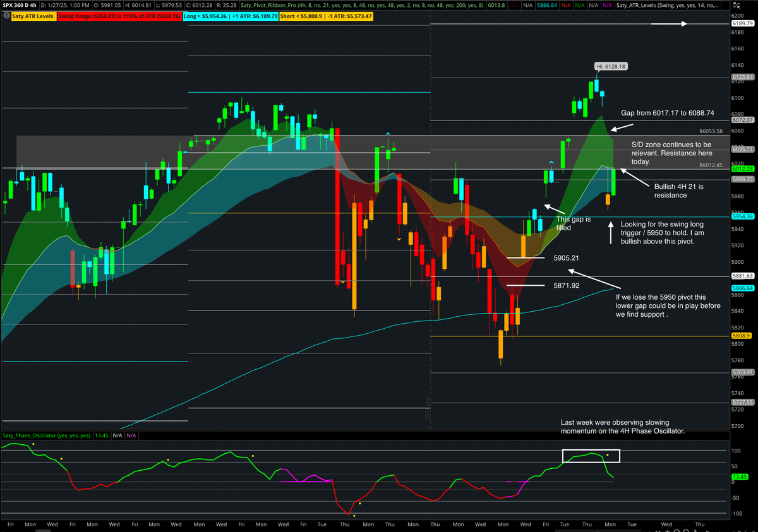Click the red N/A status indicator in the header
758x532 pixels.
(x=566, y=5)
